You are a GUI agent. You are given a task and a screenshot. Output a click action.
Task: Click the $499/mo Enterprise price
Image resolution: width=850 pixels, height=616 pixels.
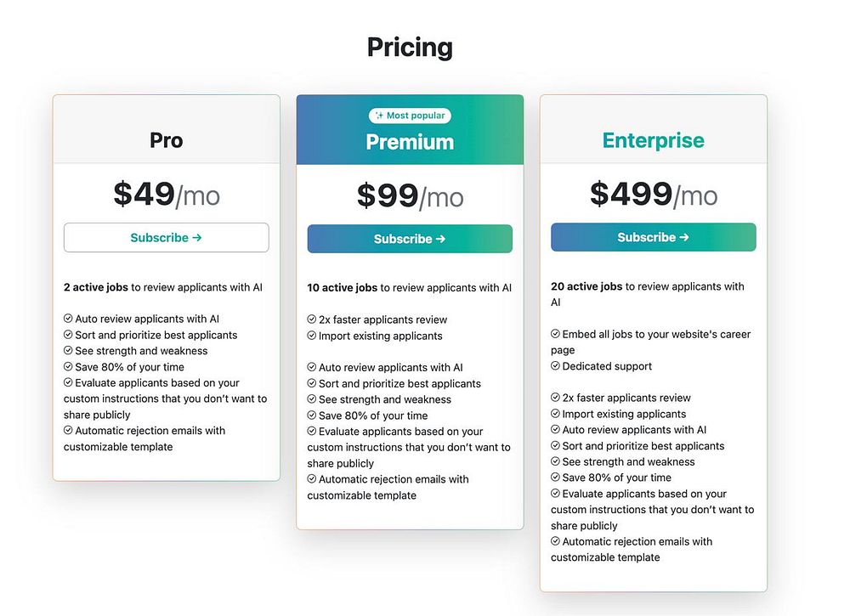[653, 195]
